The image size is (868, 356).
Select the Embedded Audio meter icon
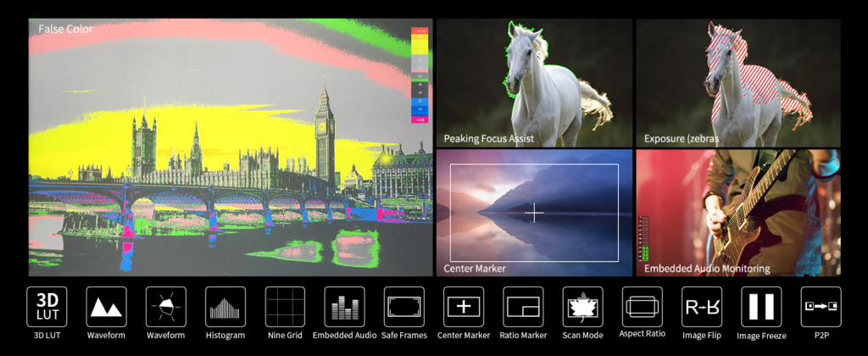click(x=344, y=307)
